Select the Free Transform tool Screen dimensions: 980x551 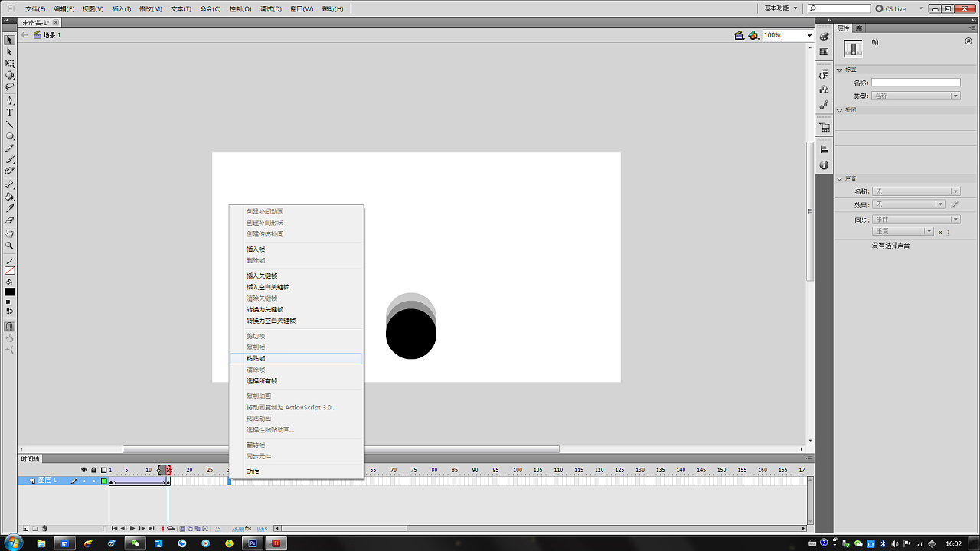click(x=10, y=64)
